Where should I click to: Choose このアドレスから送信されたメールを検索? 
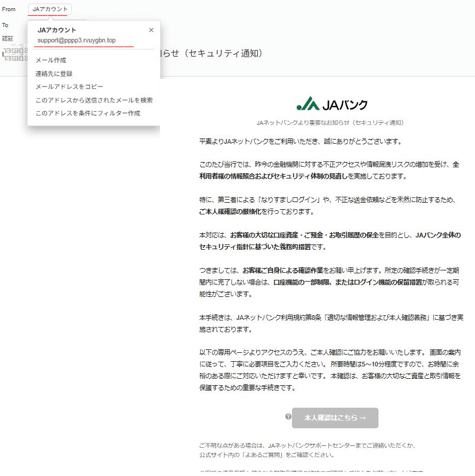tap(94, 100)
